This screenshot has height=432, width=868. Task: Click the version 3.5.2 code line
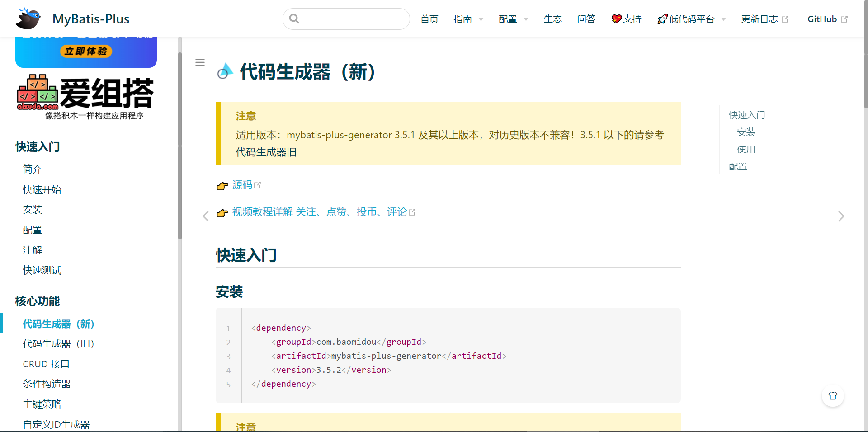[331, 370]
